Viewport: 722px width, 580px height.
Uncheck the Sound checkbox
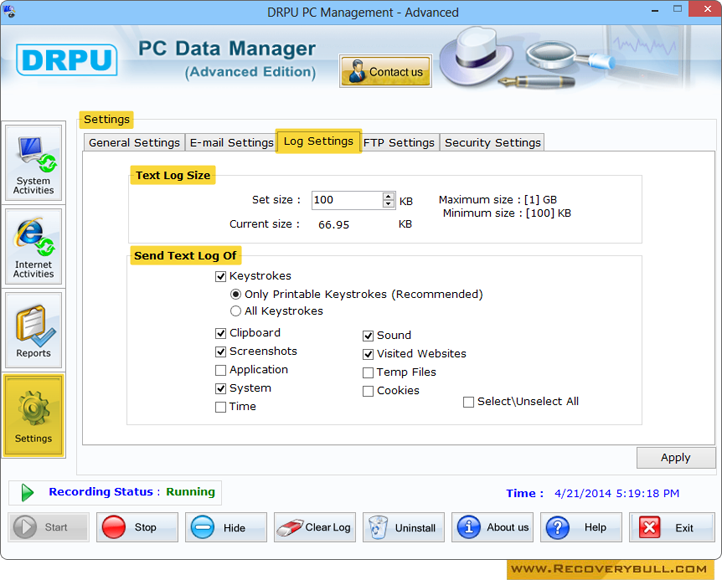(x=368, y=336)
